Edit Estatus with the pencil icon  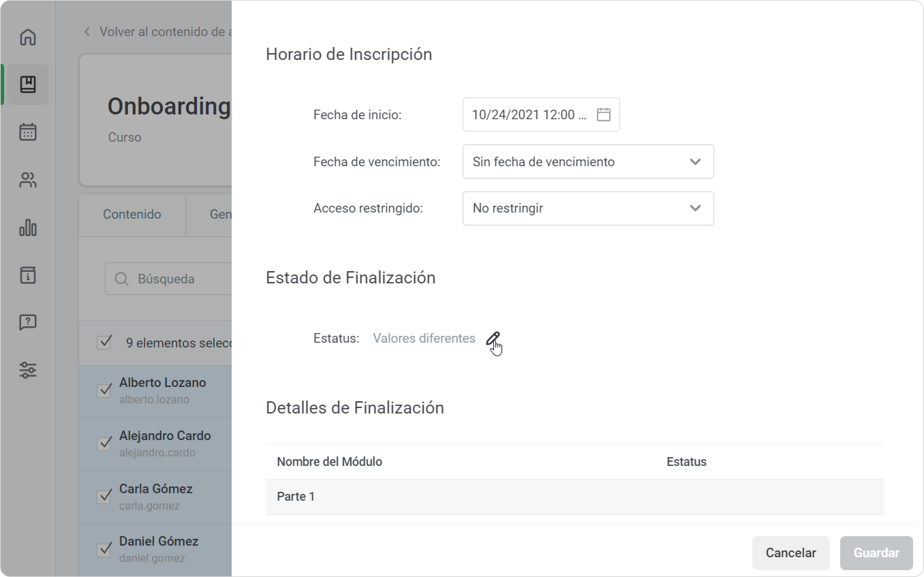[x=493, y=338]
